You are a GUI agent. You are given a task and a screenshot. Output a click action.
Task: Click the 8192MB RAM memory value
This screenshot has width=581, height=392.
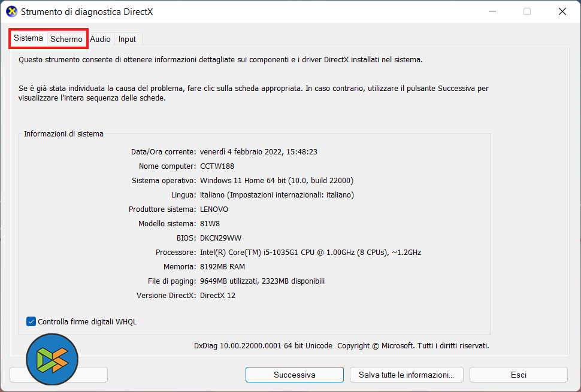point(222,266)
